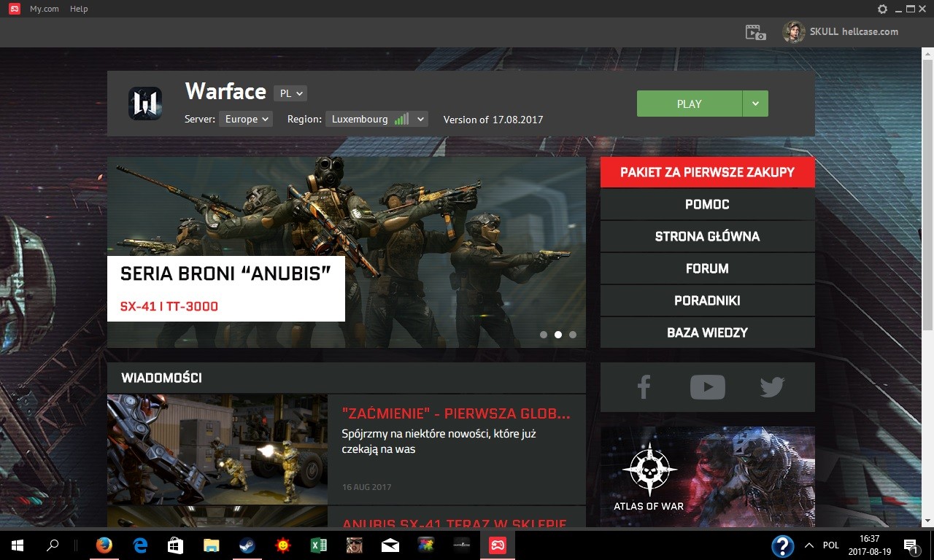This screenshot has width=934, height=560.
Task: Open the colorful puzzle taskbar icon
Action: click(426, 545)
